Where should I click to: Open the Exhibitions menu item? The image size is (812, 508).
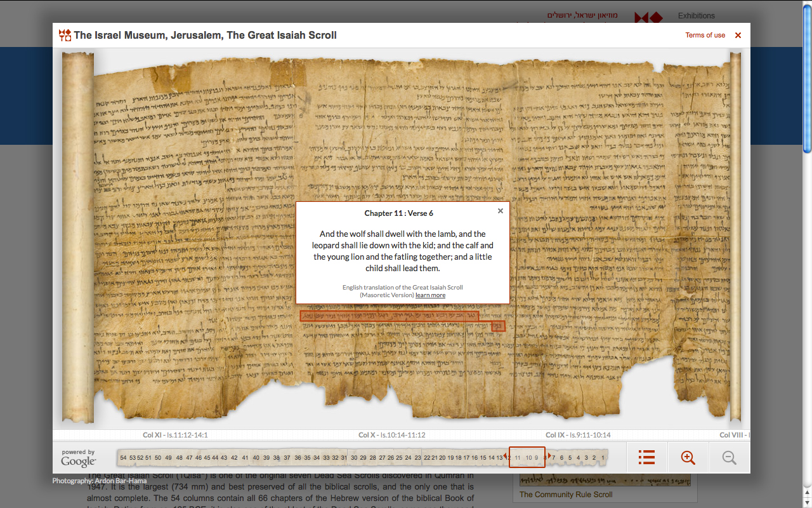click(696, 16)
